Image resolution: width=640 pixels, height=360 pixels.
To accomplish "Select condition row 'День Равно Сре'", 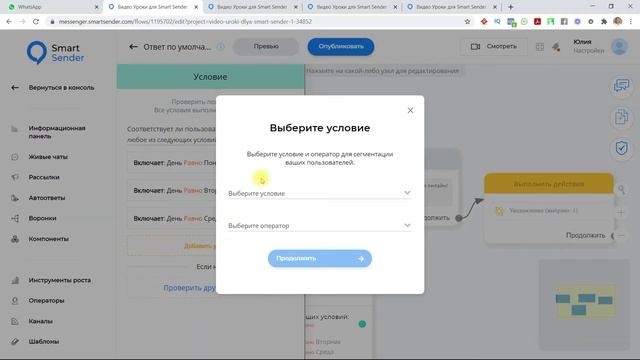I will tap(171, 218).
